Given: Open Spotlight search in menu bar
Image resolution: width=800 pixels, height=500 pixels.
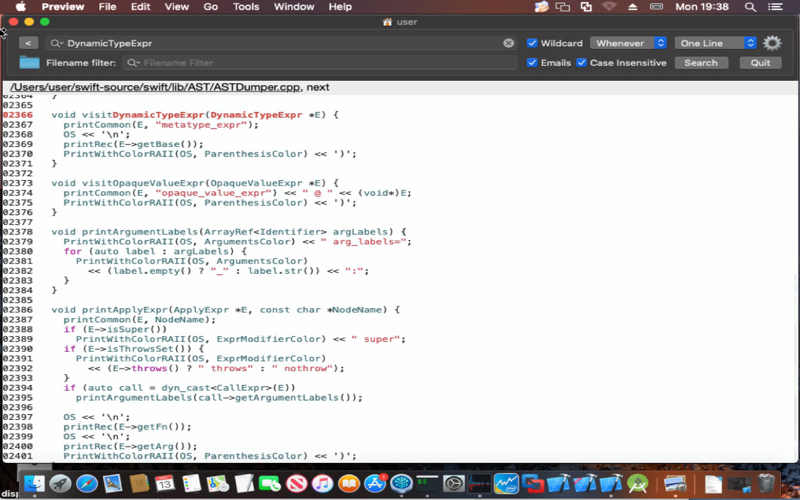Looking at the screenshot, I should click(x=750, y=7).
